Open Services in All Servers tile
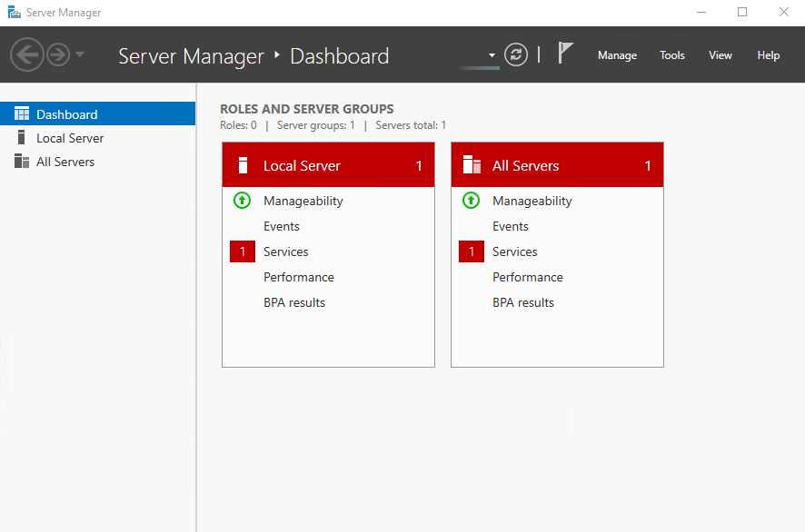This screenshot has height=532, width=805. pos(515,251)
